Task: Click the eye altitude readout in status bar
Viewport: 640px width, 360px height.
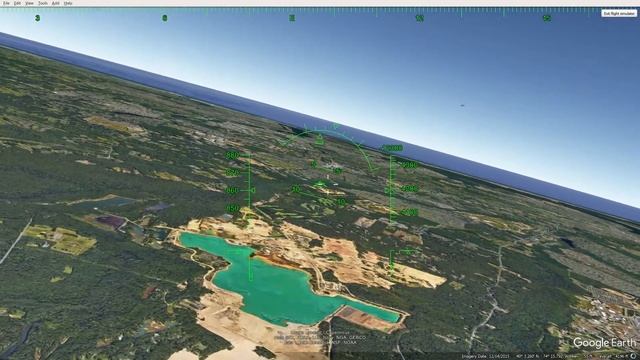Action: [615, 356]
